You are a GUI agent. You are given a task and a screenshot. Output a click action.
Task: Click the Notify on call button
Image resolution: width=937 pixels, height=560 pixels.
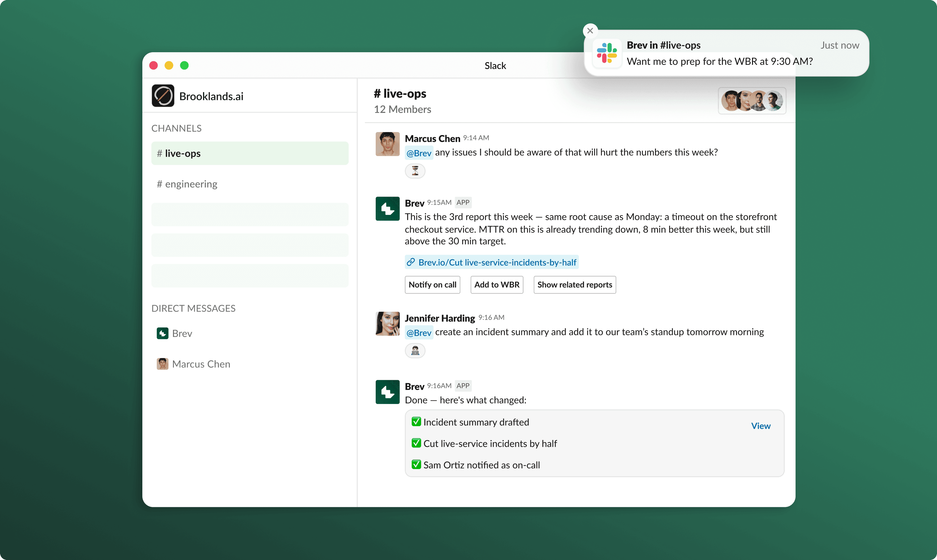click(x=432, y=285)
